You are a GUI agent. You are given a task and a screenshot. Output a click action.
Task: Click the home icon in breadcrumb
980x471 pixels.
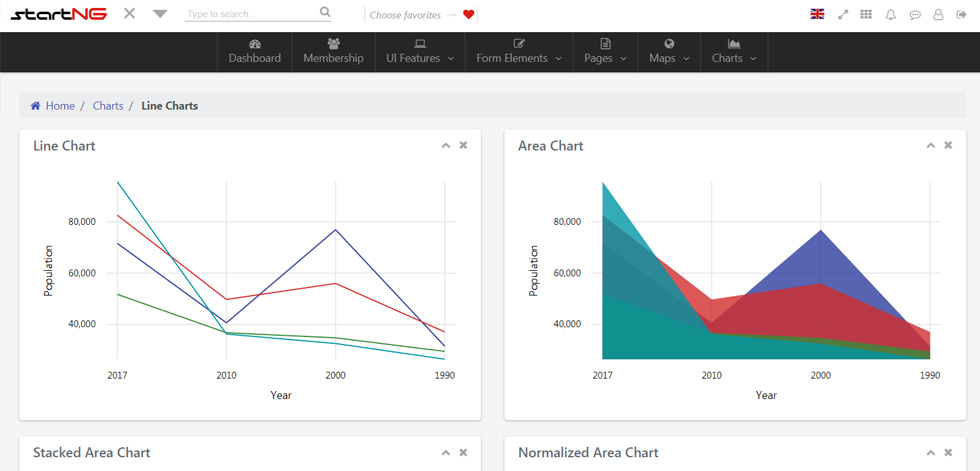coord(36,106)
